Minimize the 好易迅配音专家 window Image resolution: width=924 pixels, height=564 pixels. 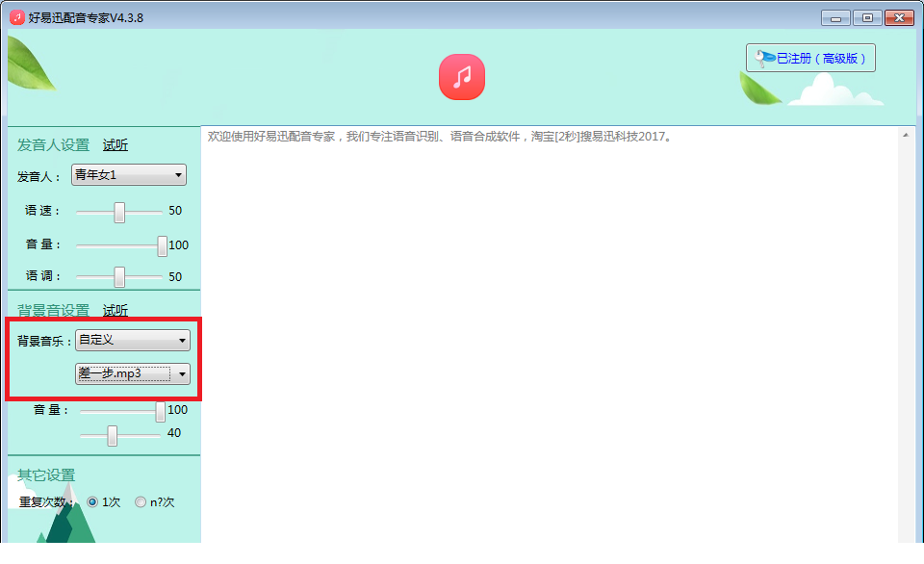tap(835, 17)
